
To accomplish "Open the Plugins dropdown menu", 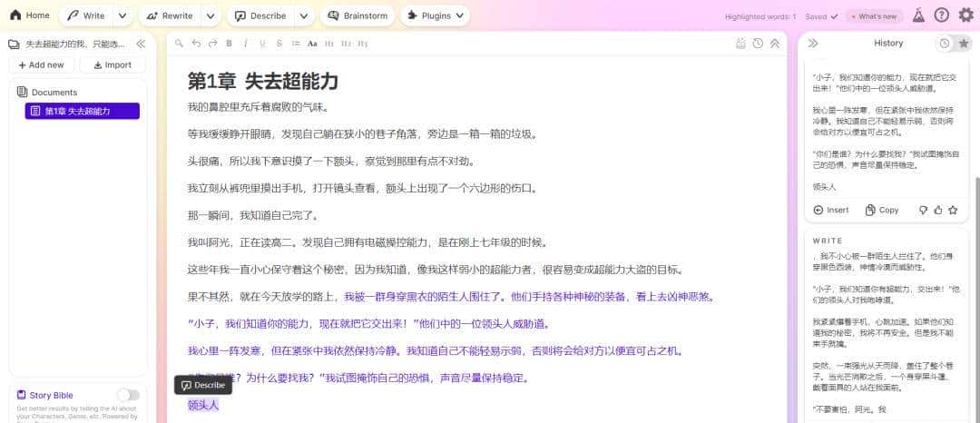I will 435,15.
